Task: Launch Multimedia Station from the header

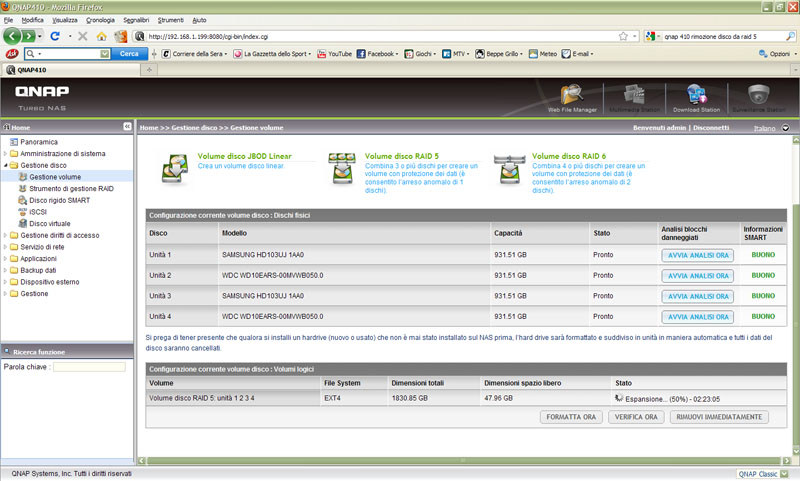Action: click(x=632, y=97)
